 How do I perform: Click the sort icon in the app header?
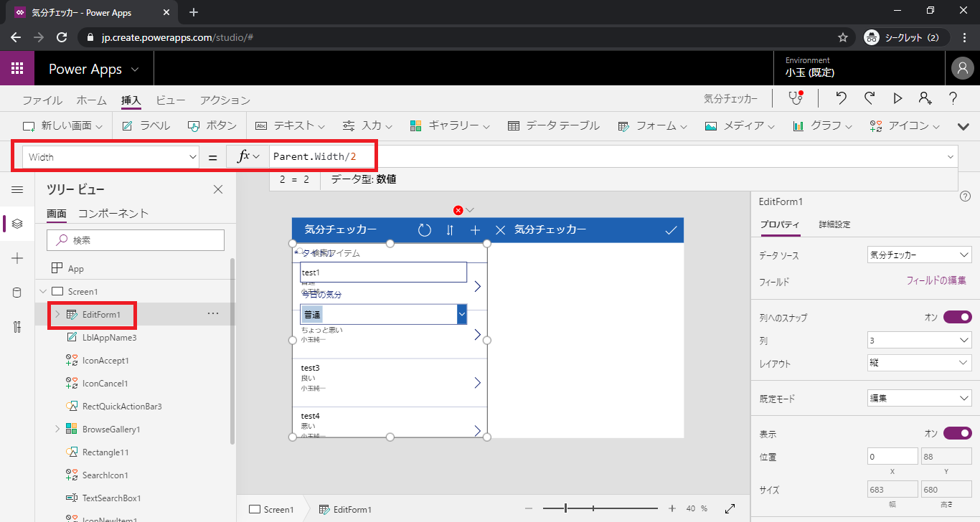(x=450, y=230)
